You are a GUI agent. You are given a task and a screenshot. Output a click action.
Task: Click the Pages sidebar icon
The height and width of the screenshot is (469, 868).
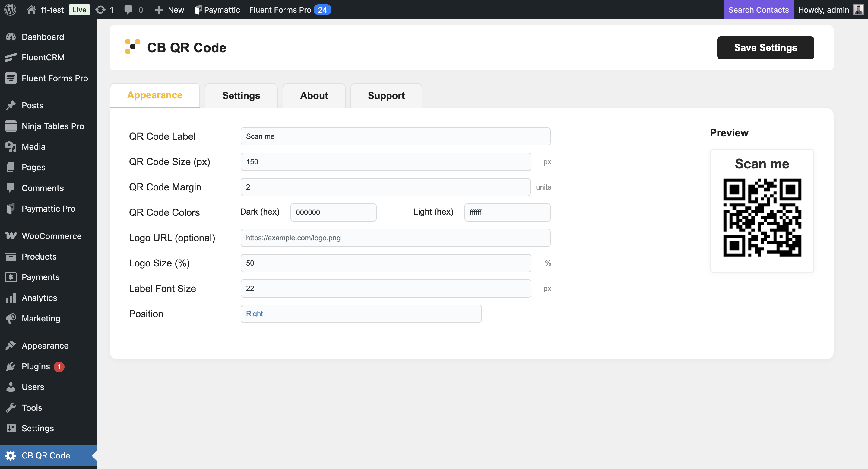pyautogui.click(x=11, y=167)
